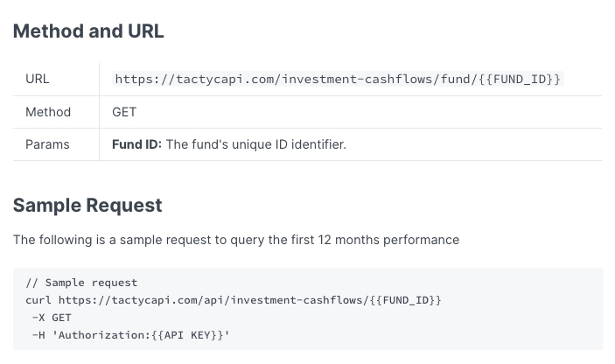
Task: Select the {{FUND_ID}} placeholder in the URL row
Action: coord(521,80)
